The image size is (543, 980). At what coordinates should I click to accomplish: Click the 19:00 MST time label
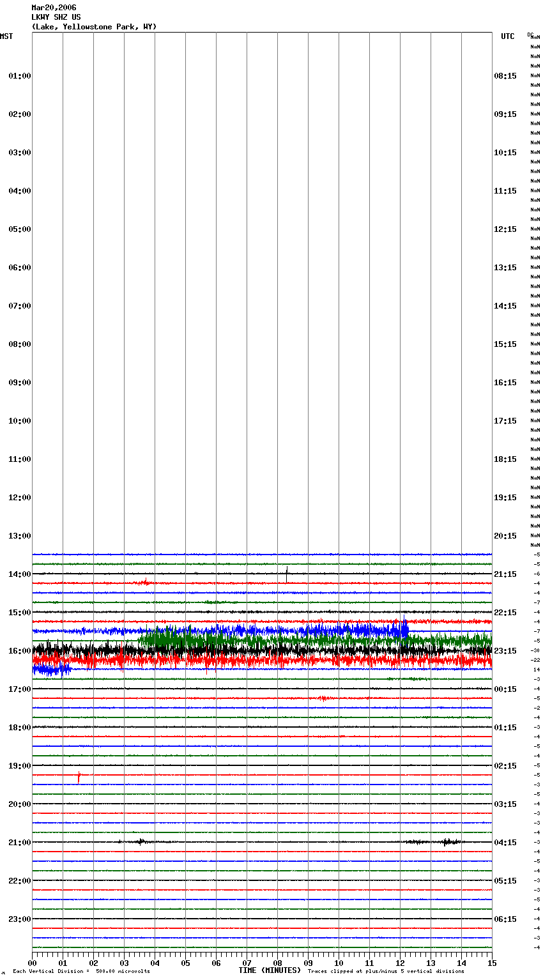pos(20,766)
